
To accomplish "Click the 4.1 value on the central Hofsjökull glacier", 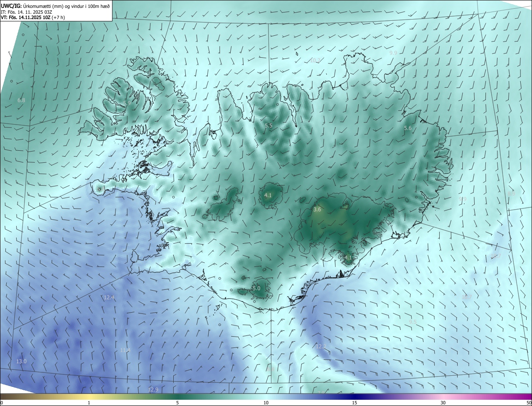I will (x=268, y=195).
